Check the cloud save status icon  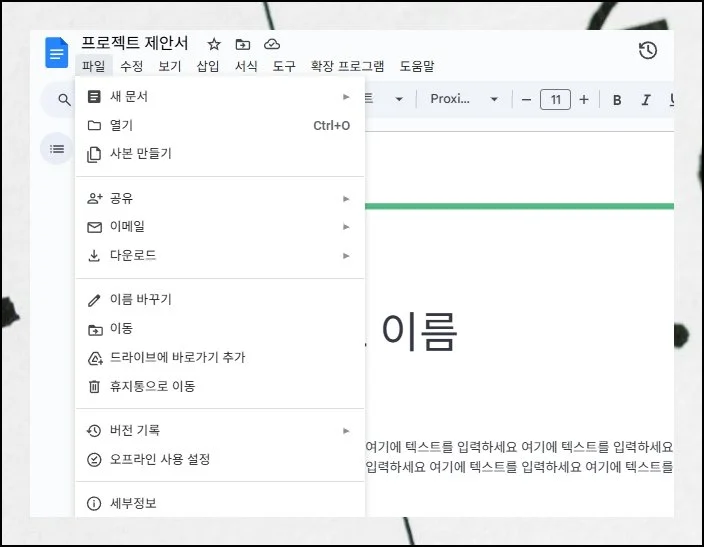(271, 44)
